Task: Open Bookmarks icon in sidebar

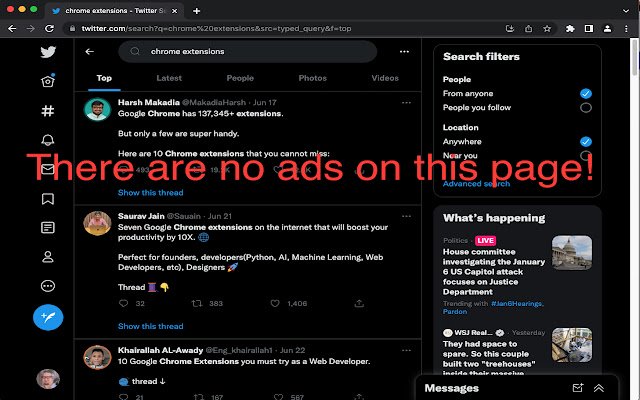Action: click(48, 199)
